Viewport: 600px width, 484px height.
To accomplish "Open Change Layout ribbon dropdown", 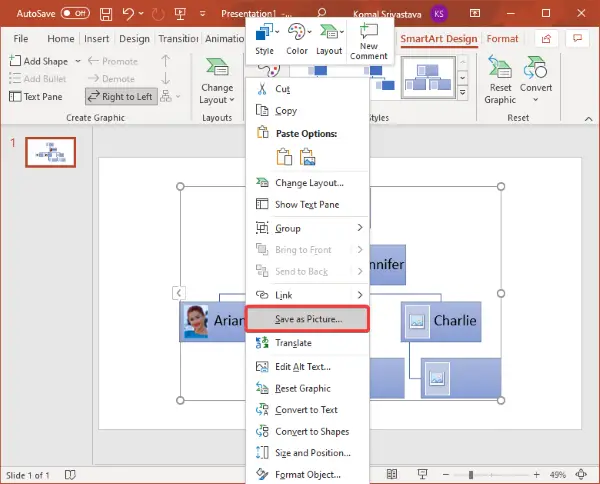I will (x=217, y=81).
